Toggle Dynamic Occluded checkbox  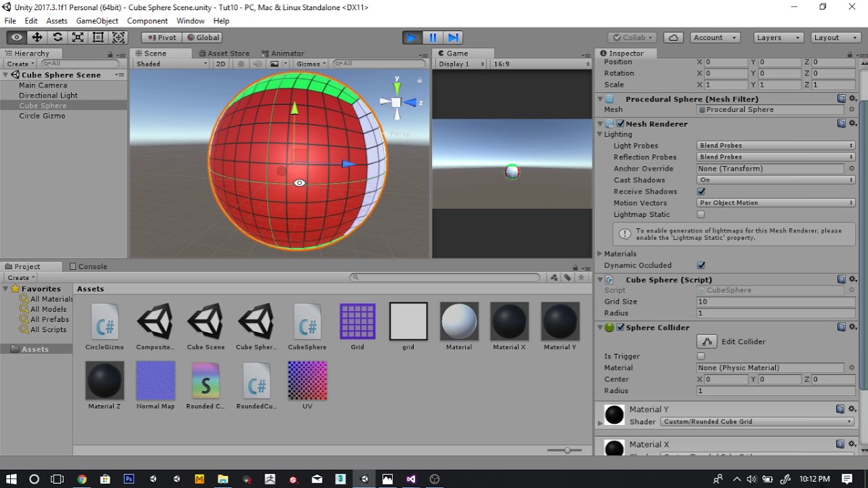(x=701, y=266)
